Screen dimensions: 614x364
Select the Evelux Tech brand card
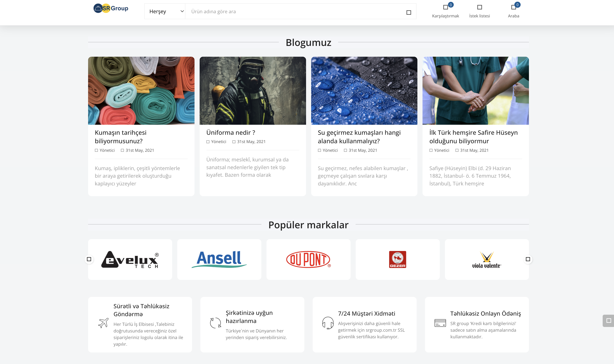[x=130, y=259]
